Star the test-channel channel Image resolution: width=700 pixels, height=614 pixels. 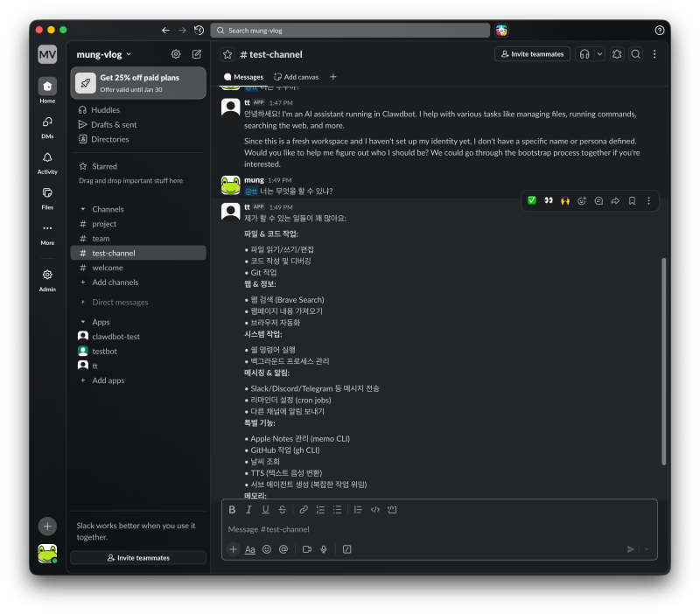(227, 54)
